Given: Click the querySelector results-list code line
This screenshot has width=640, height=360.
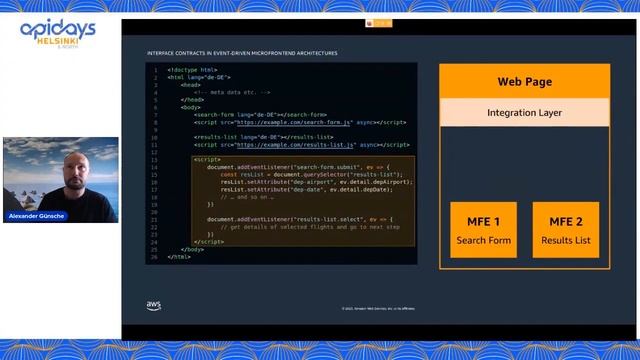Looking at the screenshot, I should click(311, 175).
